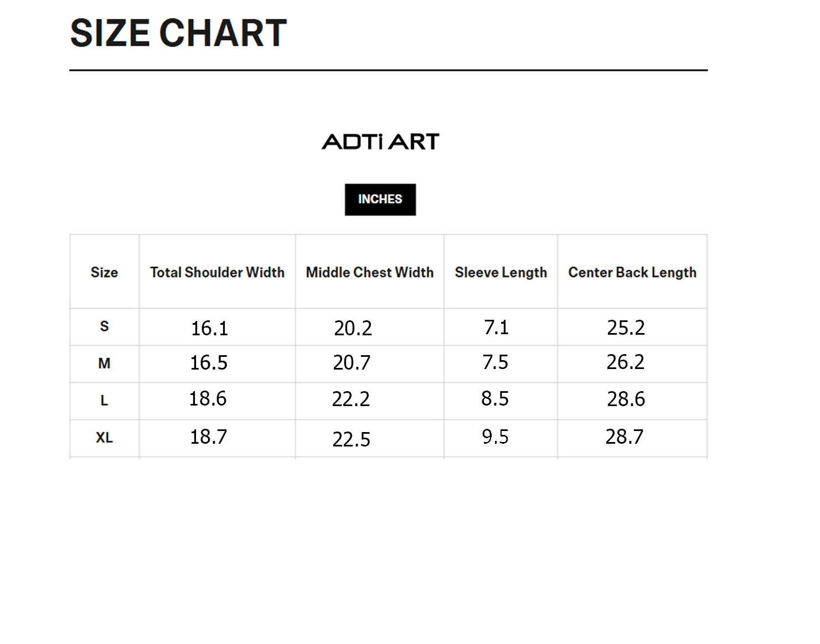Click chest width value 22.5
Image resolution: width=820 pixels, height=644 pixels.
click(x=352, y=439)
